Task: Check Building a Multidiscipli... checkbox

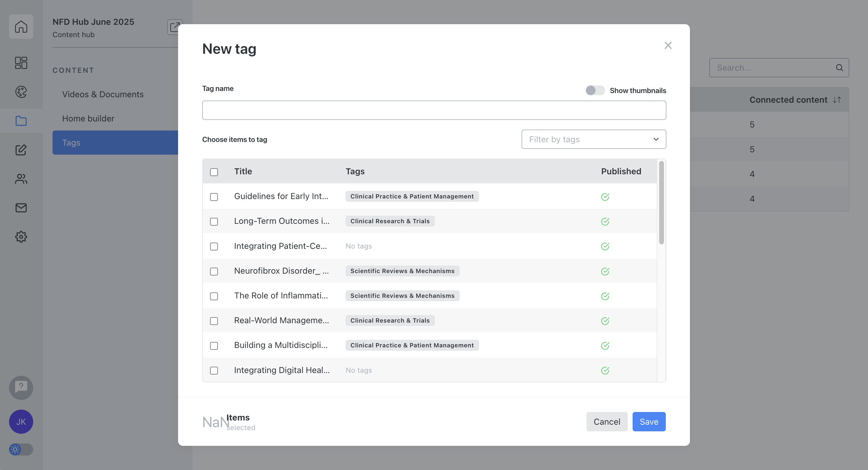Action: (214, 346)
